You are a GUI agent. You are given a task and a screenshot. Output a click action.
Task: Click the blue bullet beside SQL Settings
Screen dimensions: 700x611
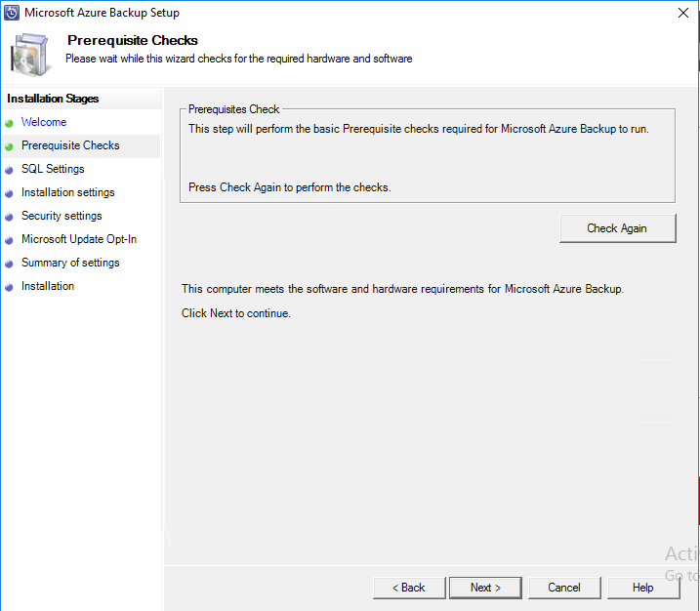click(x=9, y=170)
